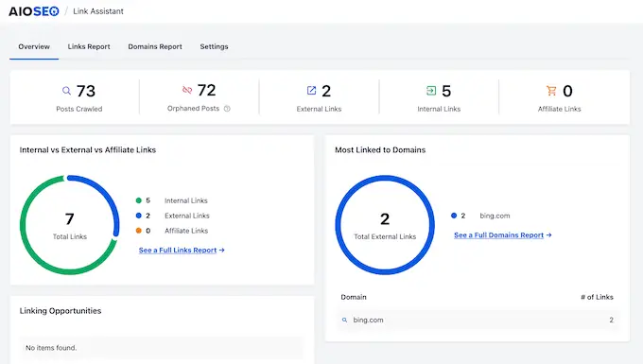Image resolution: width=643 pixels, height=364 pixels.
Task: Go to the Settings tab
Action: pos(214,46)
